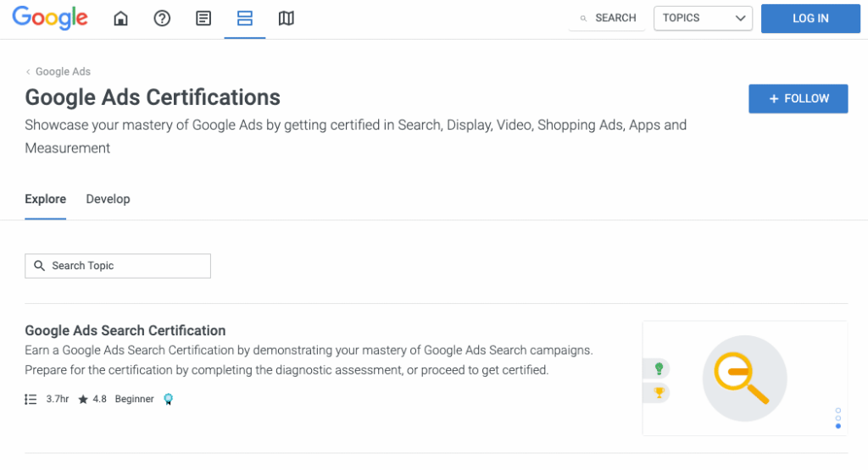The image size is (868, 470).
Task: Click the Google logo
Action: coord(50,18)
